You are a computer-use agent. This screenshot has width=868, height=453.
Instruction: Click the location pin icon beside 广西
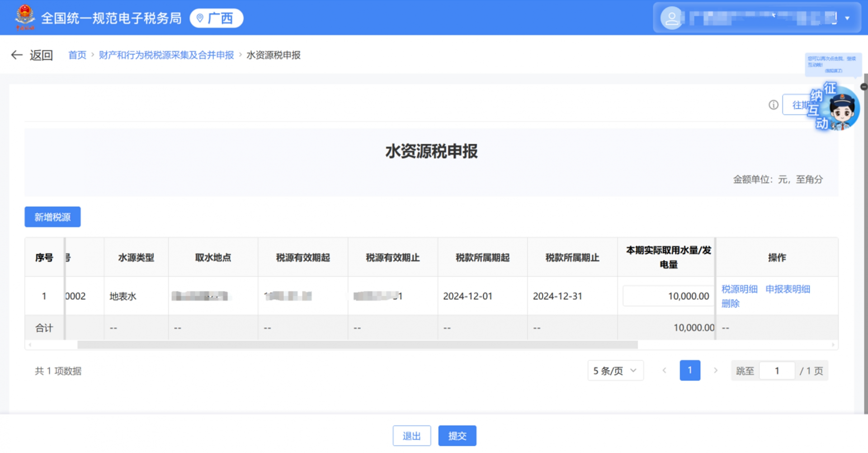200,18
